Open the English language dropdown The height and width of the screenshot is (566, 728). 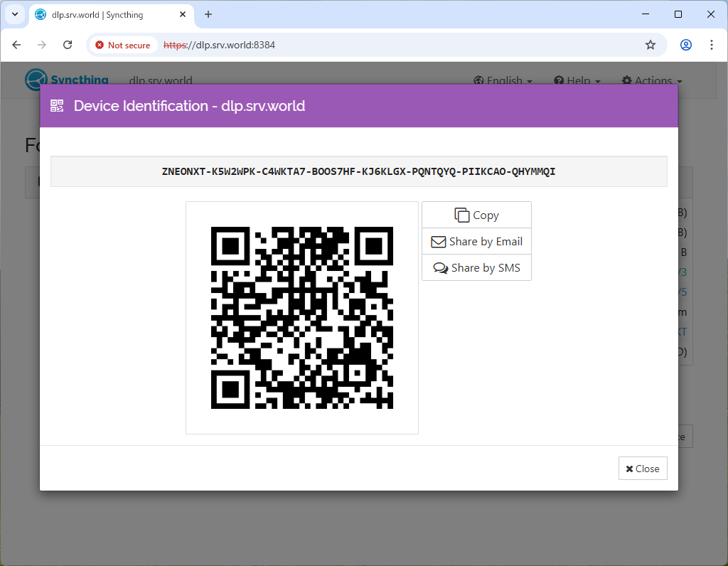(x=503, y=81)
